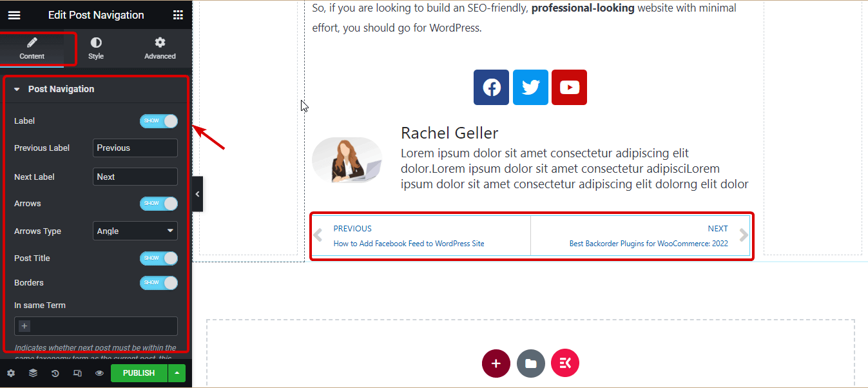868x388 pixels.
Task: Collapse the Post Navigation section
Action: tap(95, 90)
